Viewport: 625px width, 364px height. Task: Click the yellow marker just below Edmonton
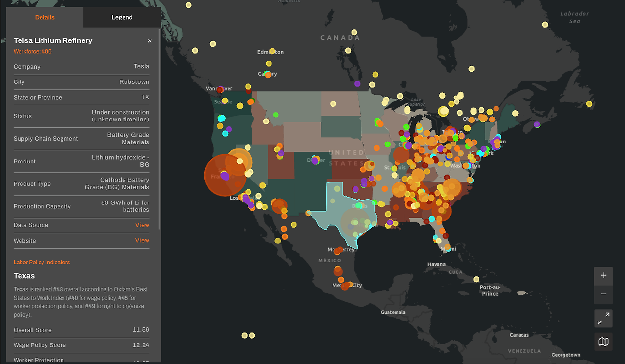(x=269, y=64)
